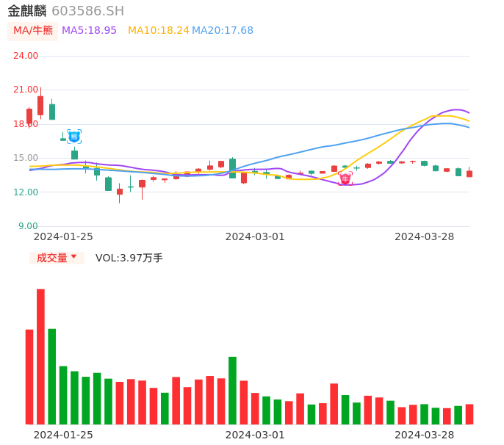
Task: Click the blue bear marker icon on chart
Action: pos(74,137)
